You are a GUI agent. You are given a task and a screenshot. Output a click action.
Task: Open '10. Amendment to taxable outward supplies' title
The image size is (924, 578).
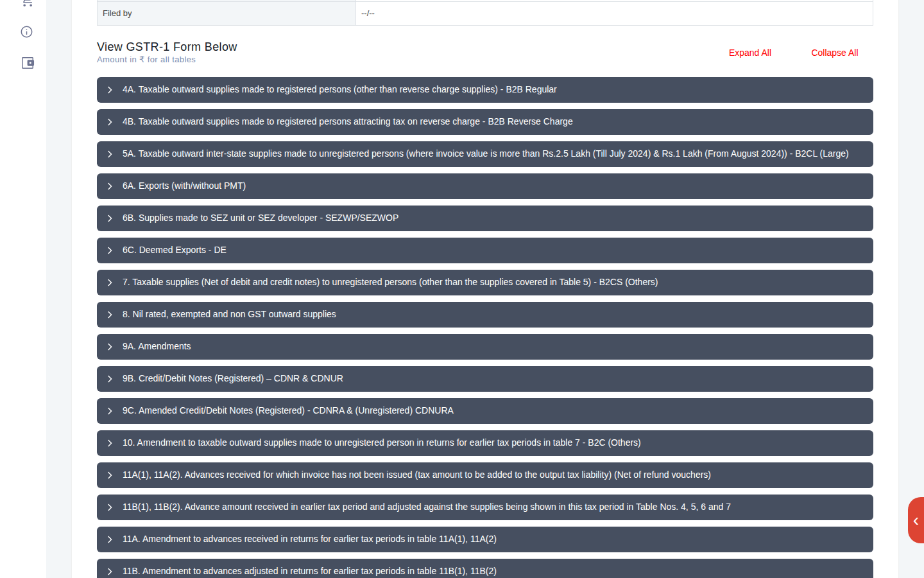[382, 442]
